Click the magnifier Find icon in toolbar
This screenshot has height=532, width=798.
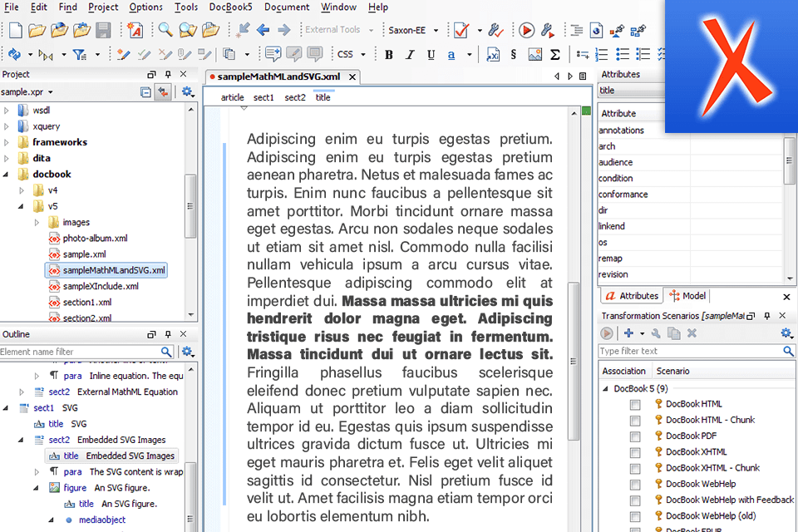pos(165,31)
